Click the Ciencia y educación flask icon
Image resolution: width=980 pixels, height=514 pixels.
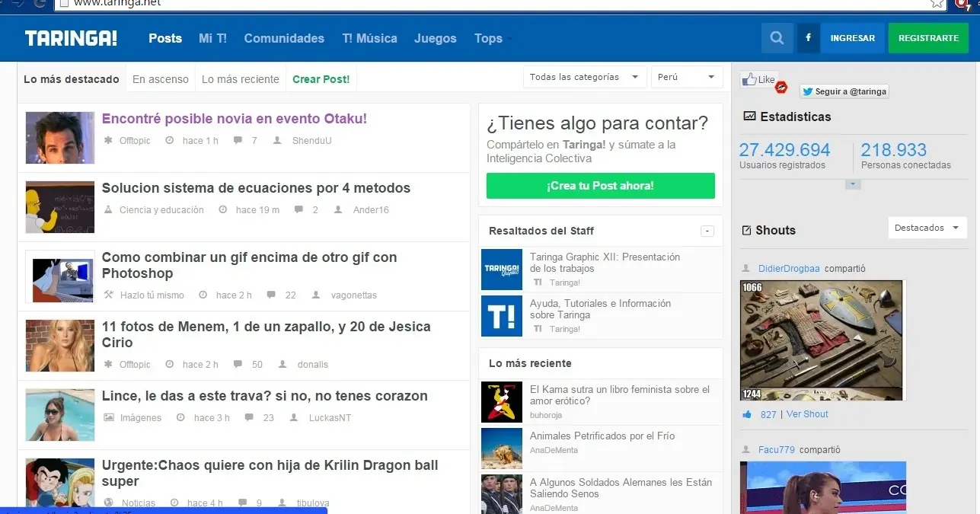[x=108, y=210]
